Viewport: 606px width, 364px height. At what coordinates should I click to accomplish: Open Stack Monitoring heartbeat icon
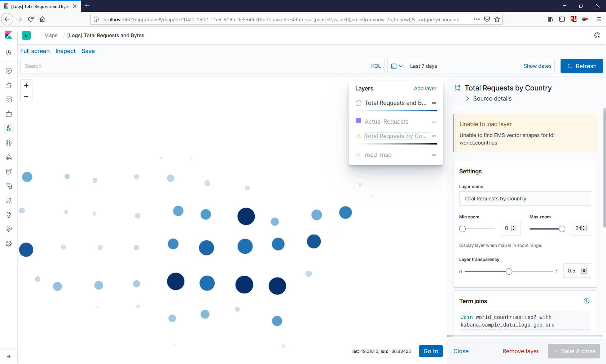pos(8,229)
